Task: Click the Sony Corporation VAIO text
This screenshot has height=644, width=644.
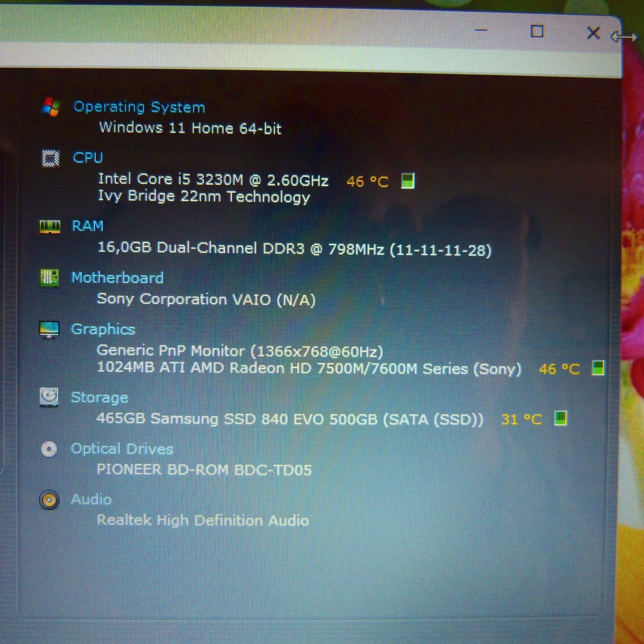Action: point(206,299)
